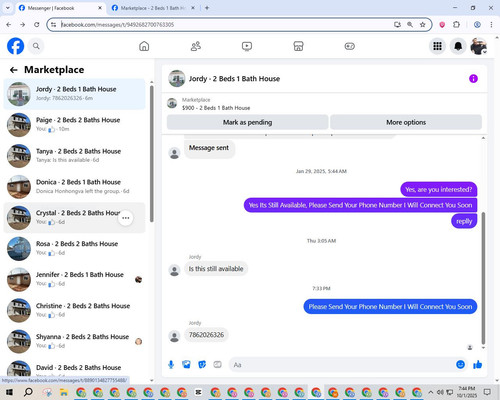This screenshot has height=400, width=500.
Task: Click the 'Yes, are you interested?' message
Action: [439, 189]
